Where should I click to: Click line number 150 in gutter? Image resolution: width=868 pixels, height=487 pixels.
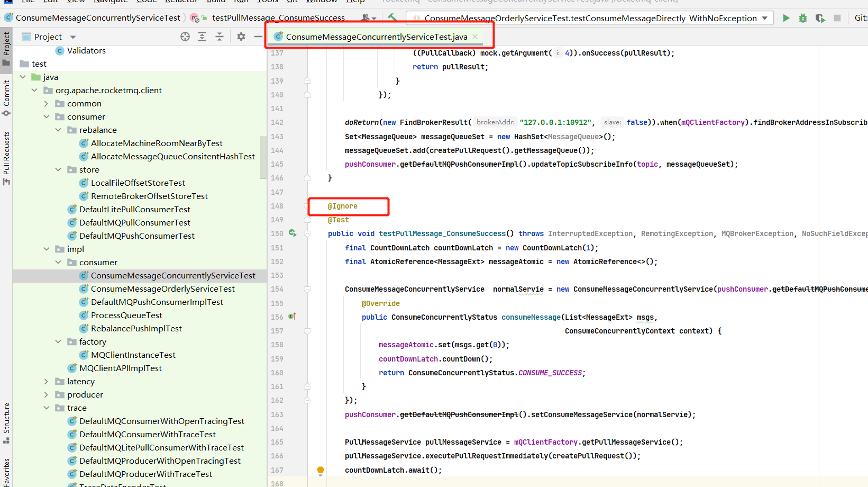tap(277, 233)
